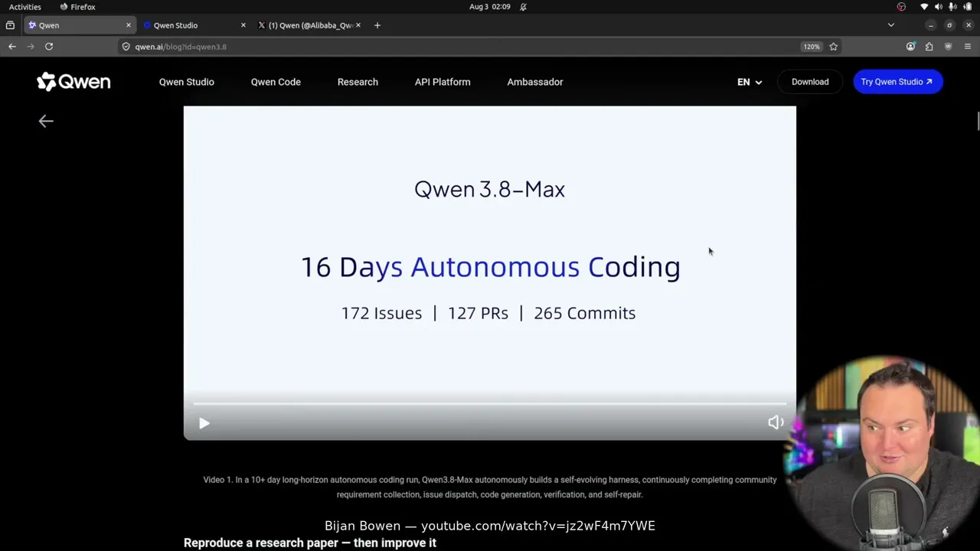Reload the current page
980x551 pixels.
tap(49, 47)
